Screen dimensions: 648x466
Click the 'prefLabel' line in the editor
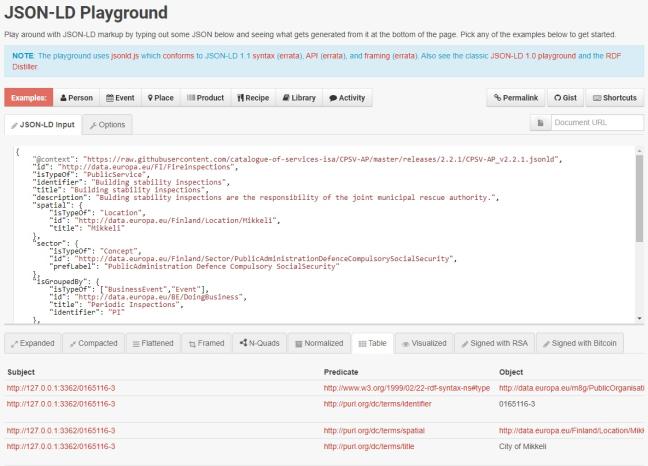pyautogui.click(x=194, y=266)
